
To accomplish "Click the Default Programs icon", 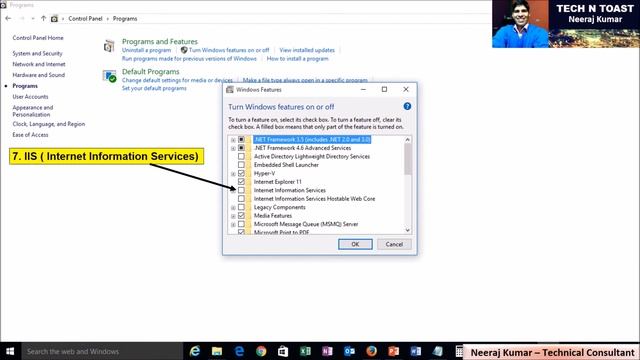I will coord(109,76).
